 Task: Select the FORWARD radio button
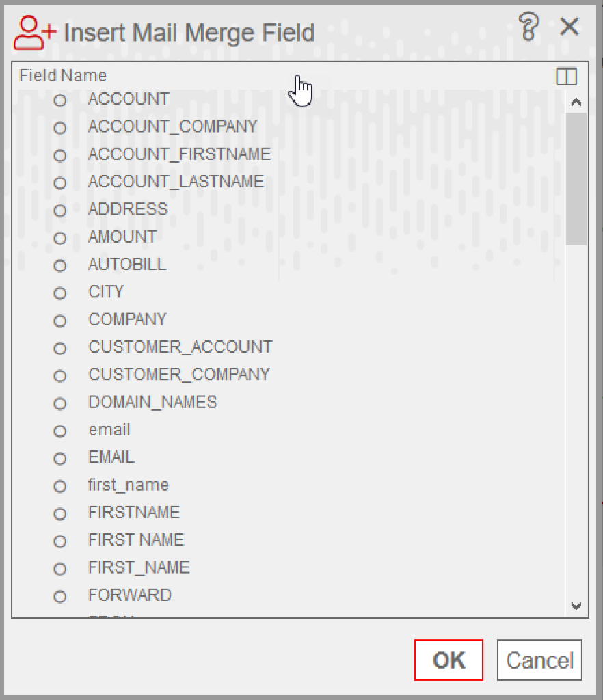(x=59, y=596)
